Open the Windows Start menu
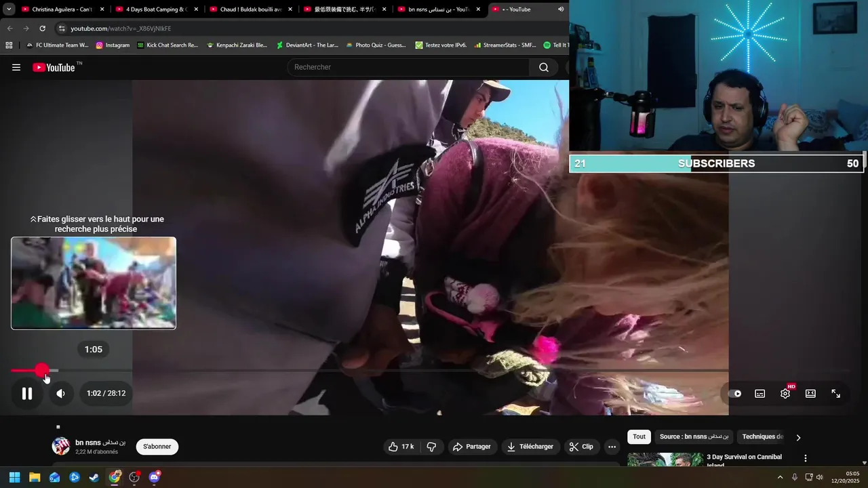This screenshot has width=868, height=488. [14, 477]
